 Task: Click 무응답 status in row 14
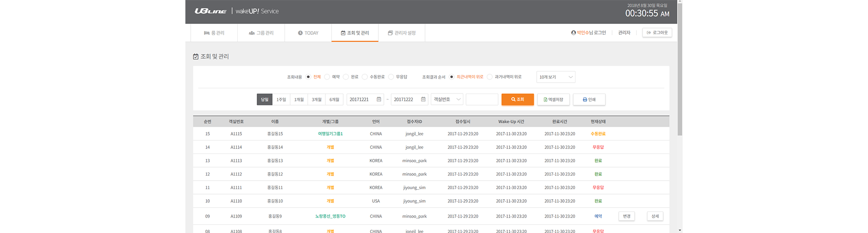click(x=598, y=147)
